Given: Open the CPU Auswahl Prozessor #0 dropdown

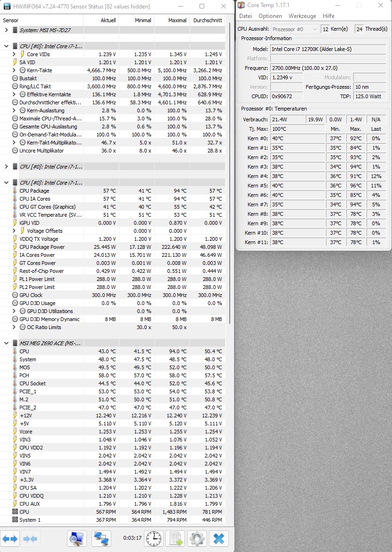Looking at the screenshot, I should (x=295, y=29).
